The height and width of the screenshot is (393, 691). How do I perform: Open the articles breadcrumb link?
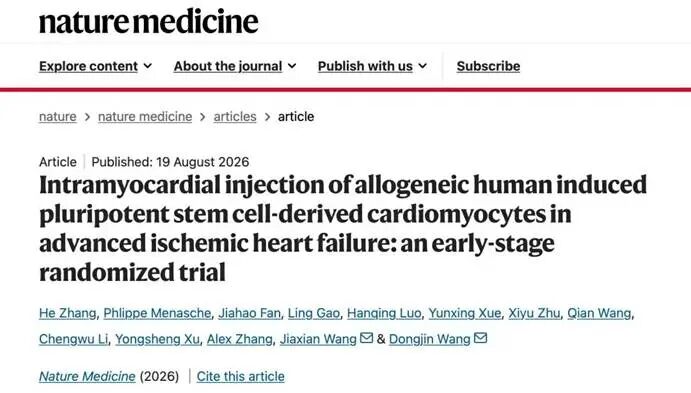coord(235,117)
